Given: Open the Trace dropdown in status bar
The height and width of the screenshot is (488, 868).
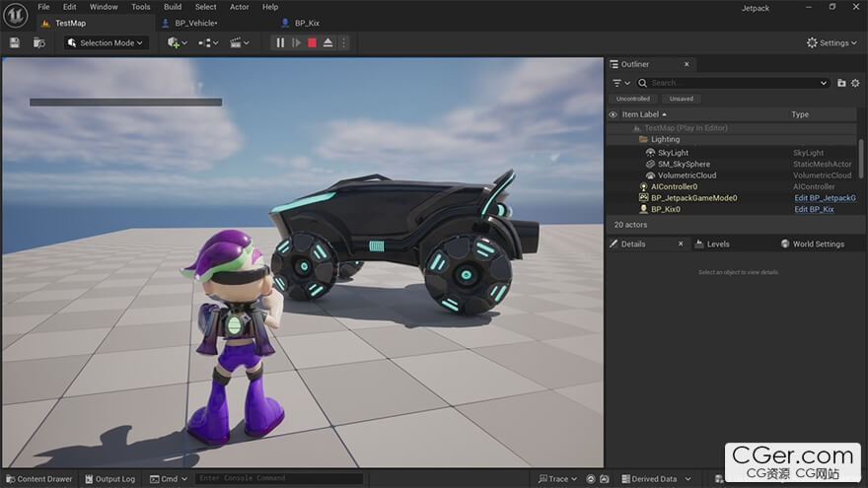Looking at the screenshot, I should pyautogui.click(x=557, y=479).
